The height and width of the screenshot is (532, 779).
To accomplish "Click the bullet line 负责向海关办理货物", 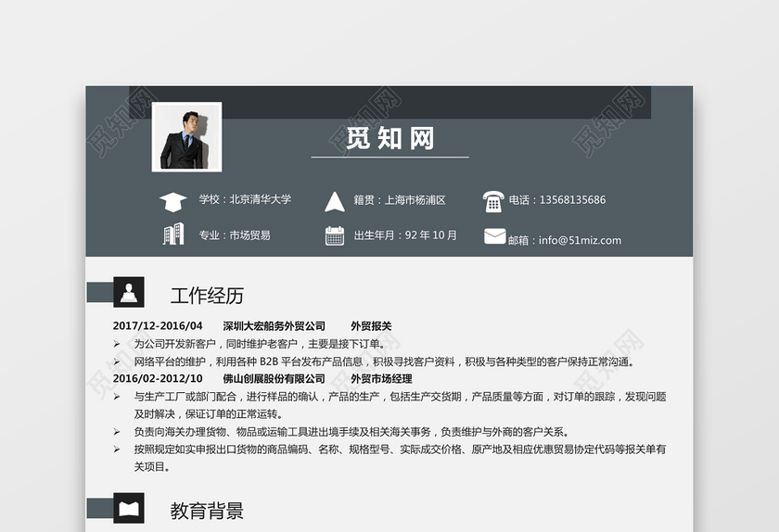I will click(351, 432).
